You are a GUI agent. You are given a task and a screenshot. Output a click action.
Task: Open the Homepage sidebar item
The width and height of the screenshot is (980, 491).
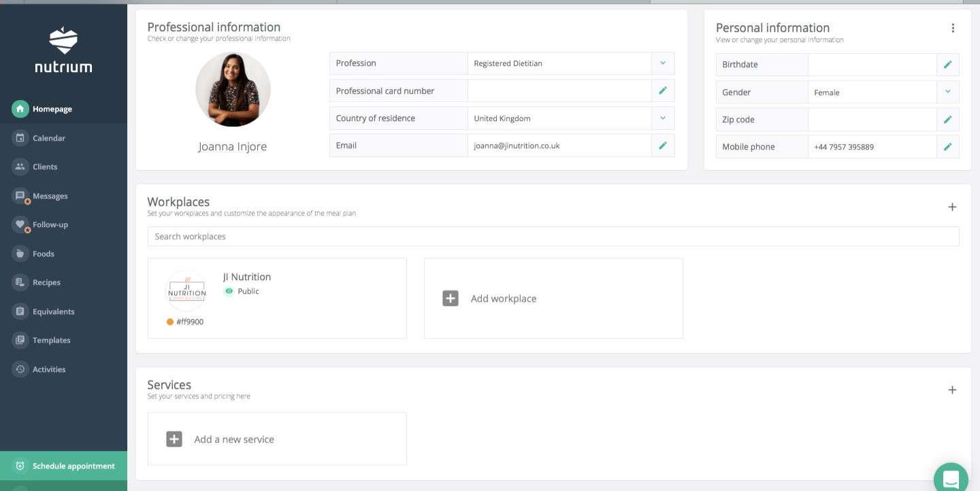(x=63, y=109)
